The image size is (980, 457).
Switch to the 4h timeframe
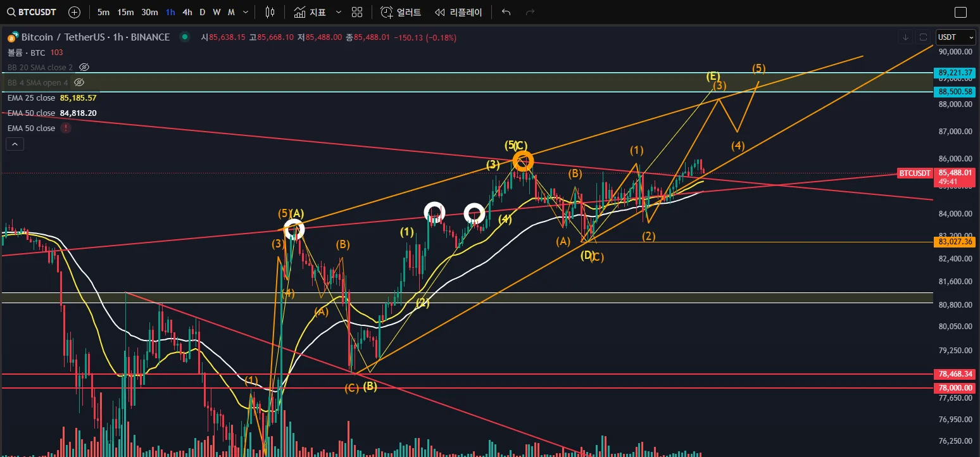click(187, 12)
